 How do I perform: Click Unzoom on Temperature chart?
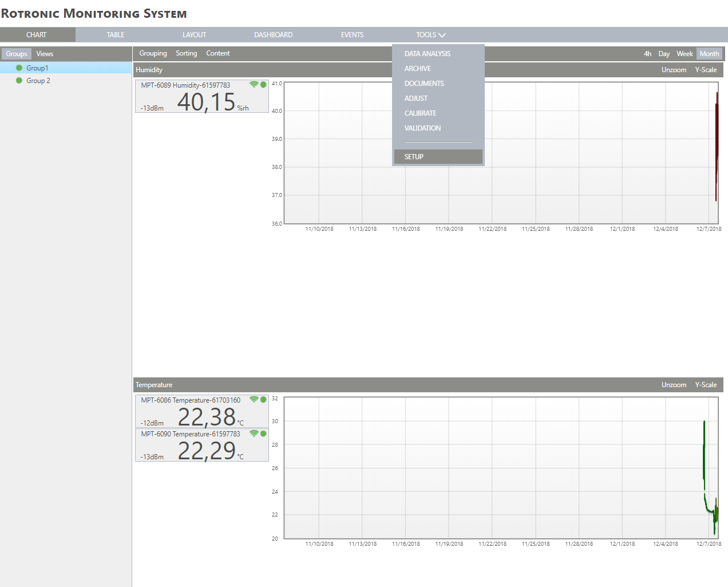click(x=674, y=385)
